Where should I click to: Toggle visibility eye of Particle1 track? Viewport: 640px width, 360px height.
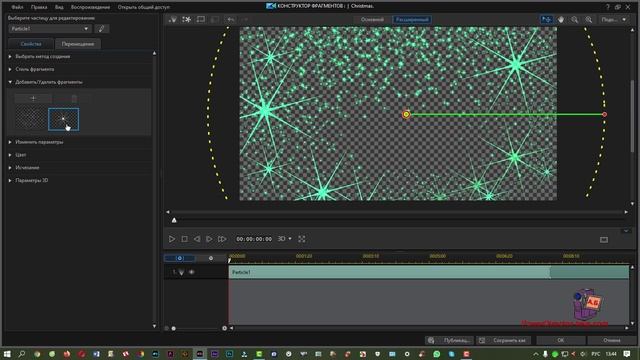pos(191,272)
